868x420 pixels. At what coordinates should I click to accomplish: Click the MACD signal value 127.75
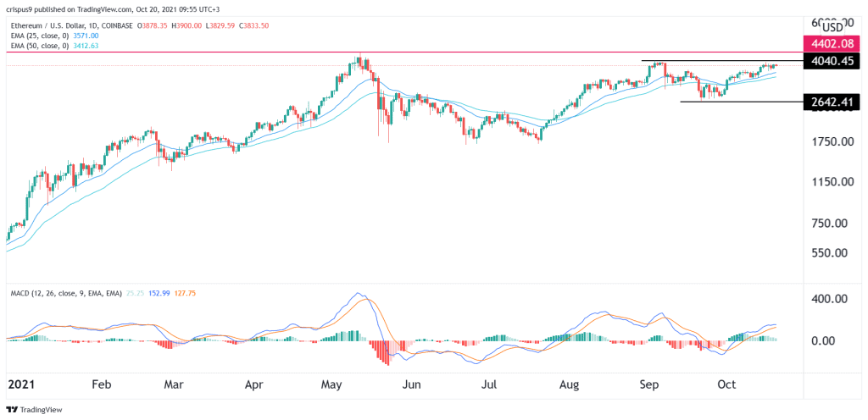coord(183,293)
